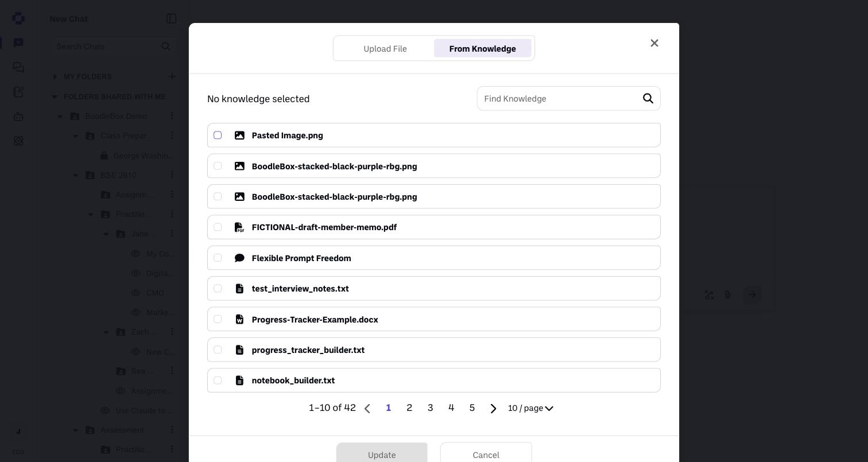The height and width of the screenshot is (462, 868).
Task: Click text file icon for notebook_builder.txt
Action: pos(239,381)
